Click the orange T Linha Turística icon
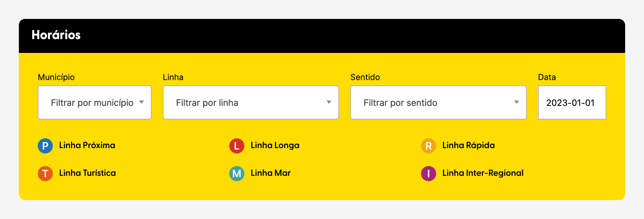 [x=45, y=174]
